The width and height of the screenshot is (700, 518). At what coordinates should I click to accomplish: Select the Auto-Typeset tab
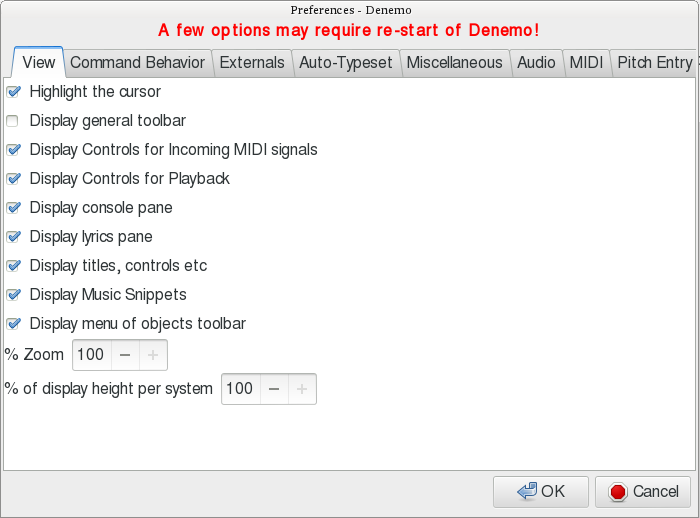click(x=345, y=62)
